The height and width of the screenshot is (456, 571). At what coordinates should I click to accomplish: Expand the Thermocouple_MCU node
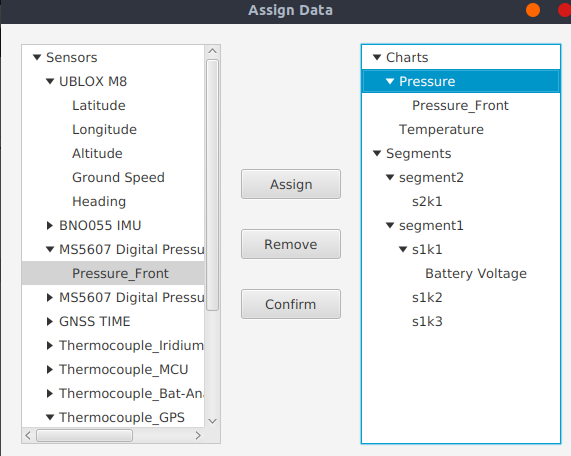coord(50,370)
